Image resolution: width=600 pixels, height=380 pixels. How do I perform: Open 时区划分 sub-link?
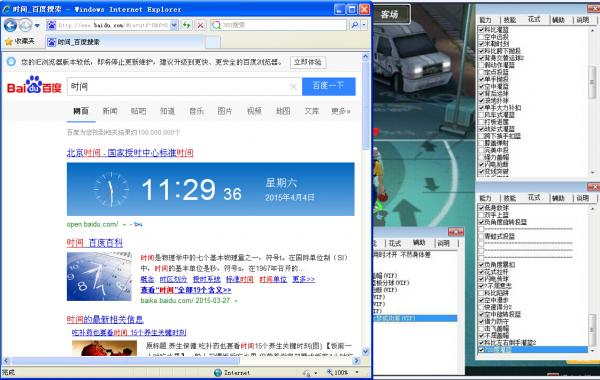pos(173,279)
